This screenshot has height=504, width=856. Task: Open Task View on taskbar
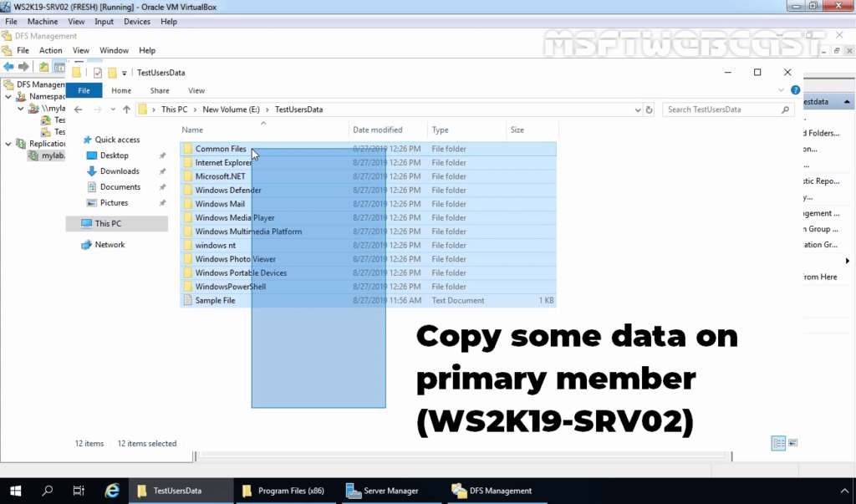(x=79, y=491)
